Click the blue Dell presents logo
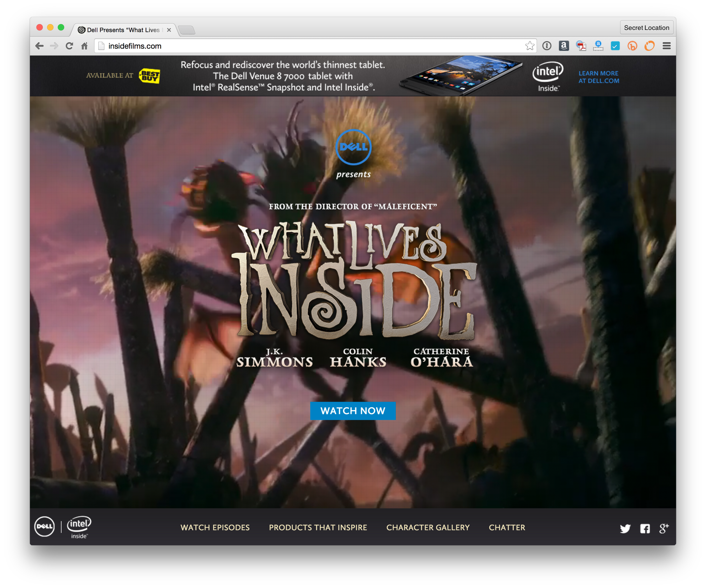 [x=353, y=147]
